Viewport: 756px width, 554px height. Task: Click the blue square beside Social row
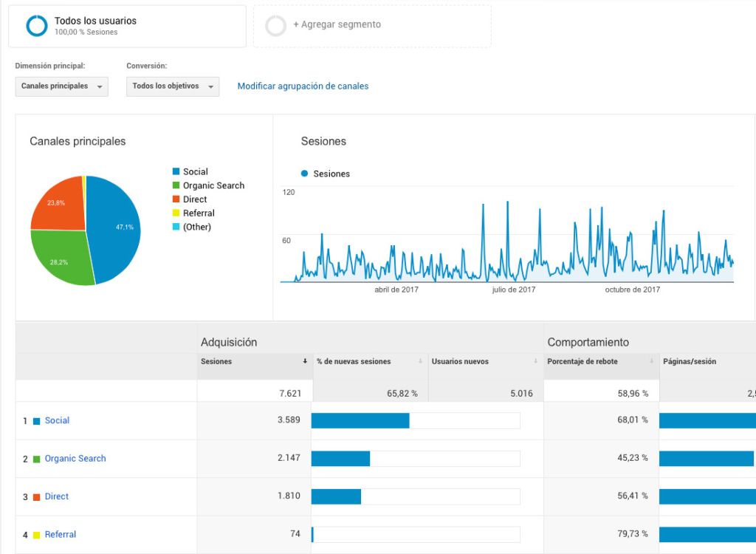36,421
